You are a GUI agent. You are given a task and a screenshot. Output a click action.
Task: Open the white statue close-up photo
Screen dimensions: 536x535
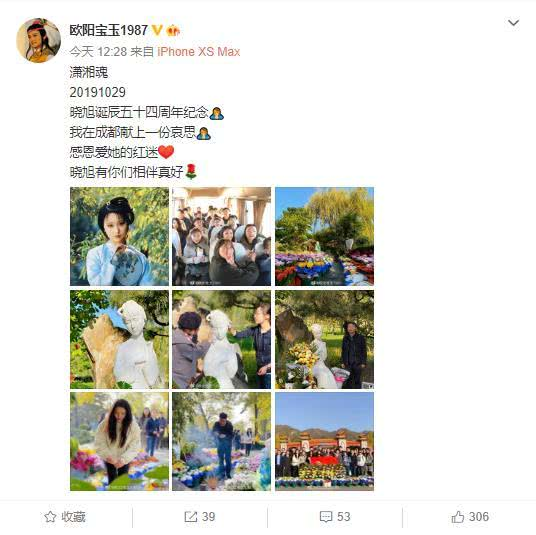pos(119,339)
